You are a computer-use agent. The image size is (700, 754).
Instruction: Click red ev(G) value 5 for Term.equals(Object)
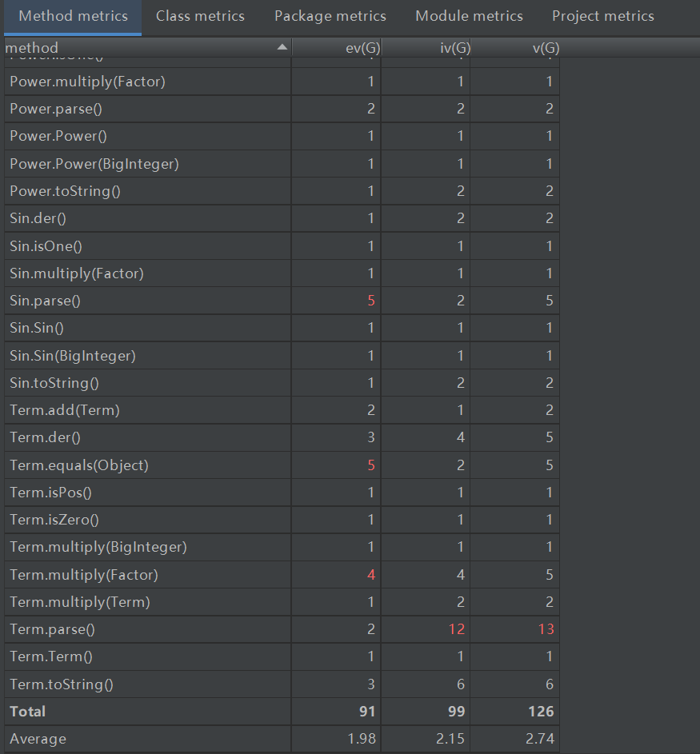[x=371, y=465]
